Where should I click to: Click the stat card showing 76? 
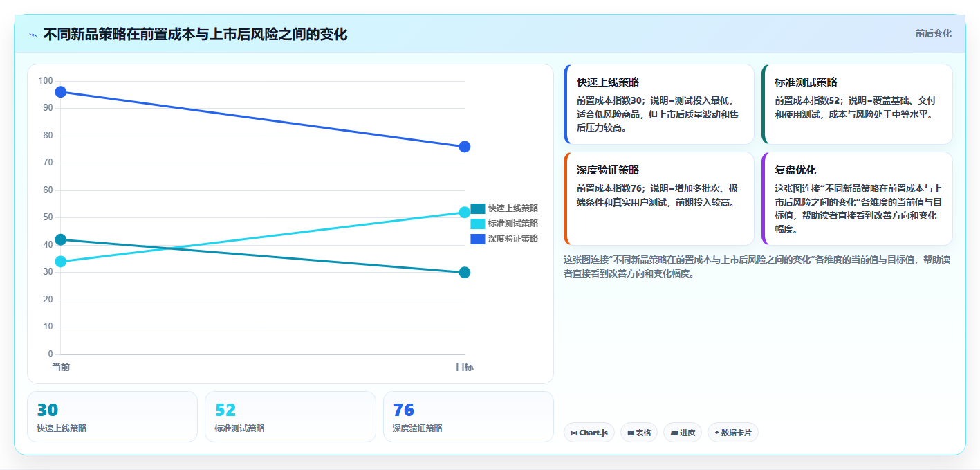point(468,417)
